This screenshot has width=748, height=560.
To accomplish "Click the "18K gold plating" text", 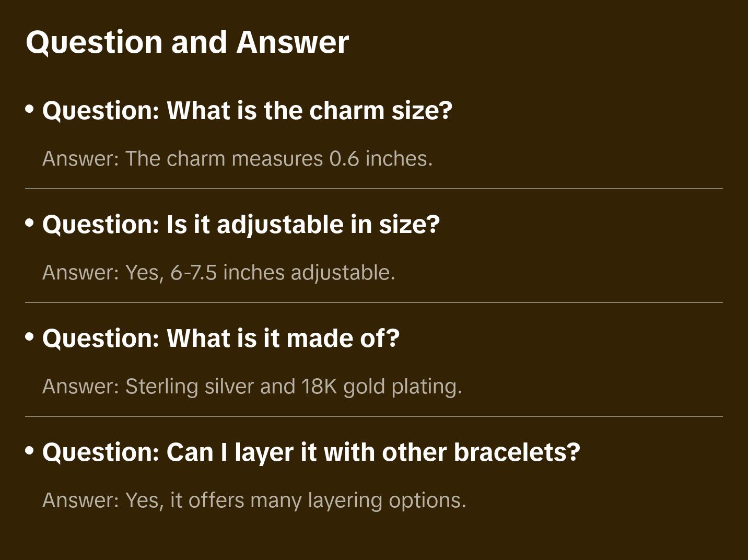I will (382, 387).
